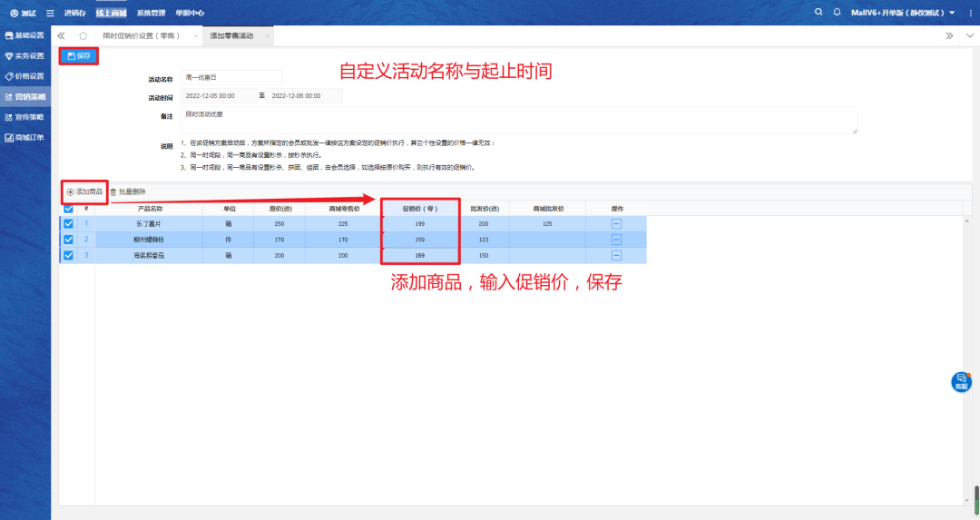
Task: Remove 乐了薯片 row using minus icon
Action: 616,223
